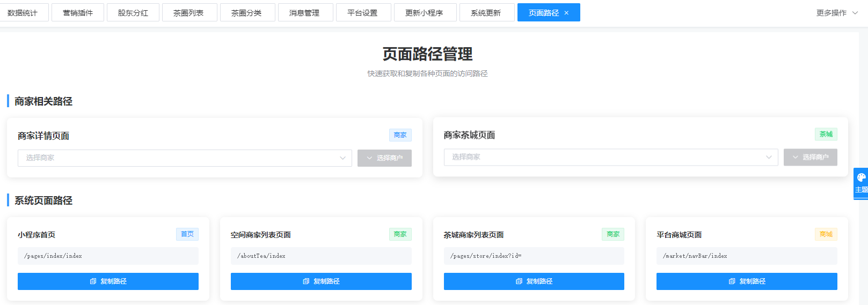Copy the 小程序首页 path
Viewport: 868px width, 305px height.
click(108, 281)
